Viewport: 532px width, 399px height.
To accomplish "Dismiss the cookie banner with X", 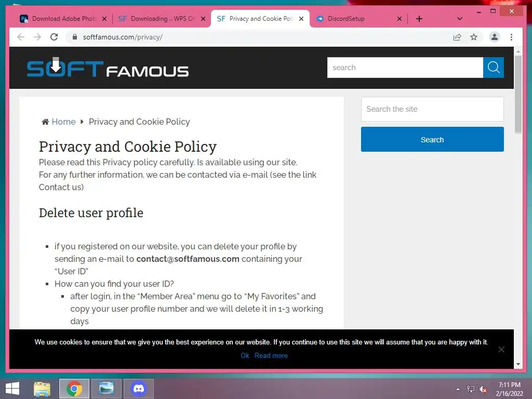I will tap(501, 350).
